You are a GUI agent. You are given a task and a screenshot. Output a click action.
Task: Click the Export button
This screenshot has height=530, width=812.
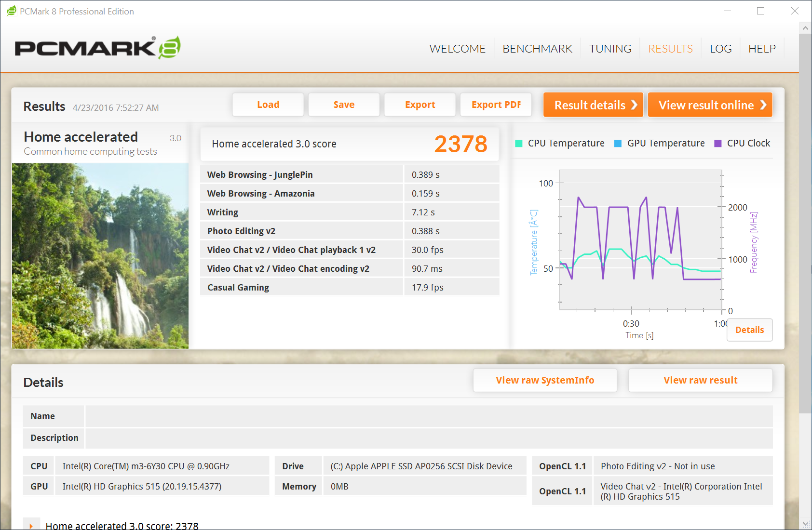420,105
